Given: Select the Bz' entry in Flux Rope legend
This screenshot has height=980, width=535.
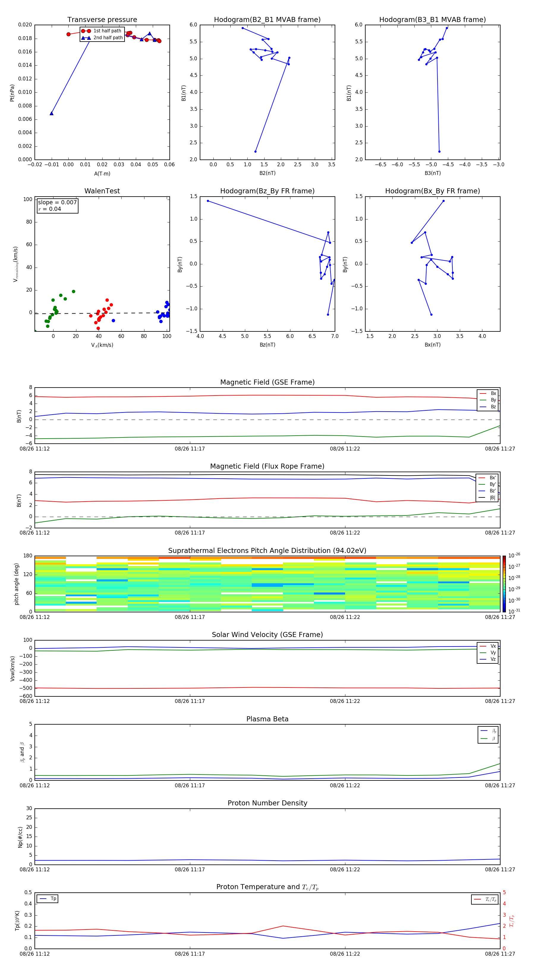Looking at the screenshot, I should coord(487,491).
